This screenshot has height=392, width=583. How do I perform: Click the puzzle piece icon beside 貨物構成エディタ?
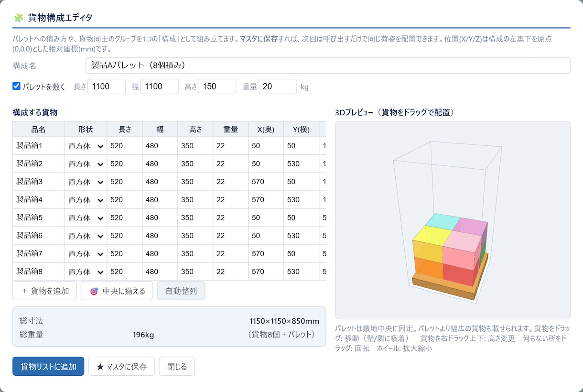(18, 18)
